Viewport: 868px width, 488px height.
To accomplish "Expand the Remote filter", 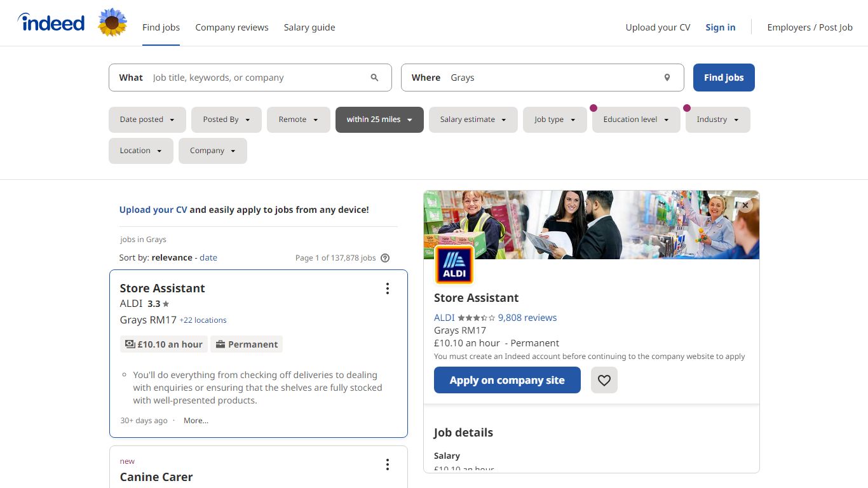I will click(x=299, y=119).
